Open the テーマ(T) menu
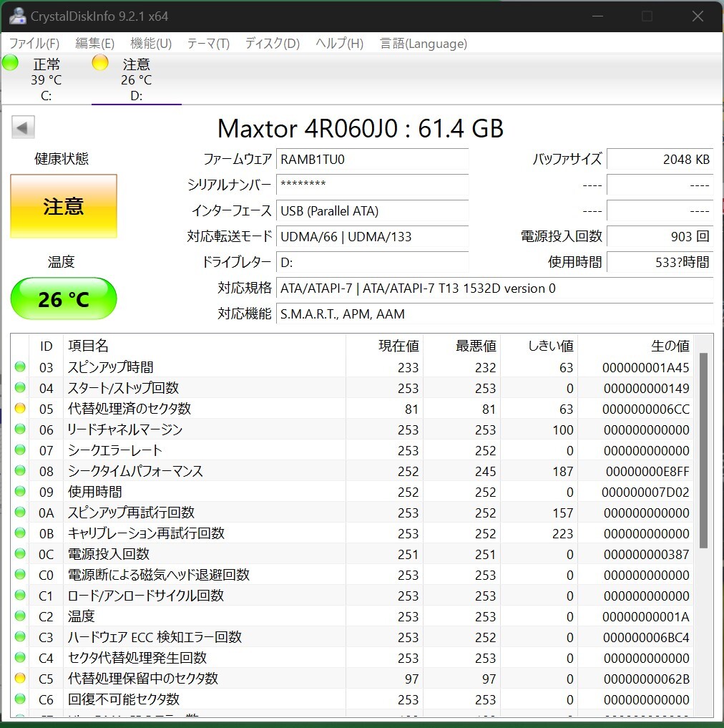 pyautogui.click(x=207, y=44)
